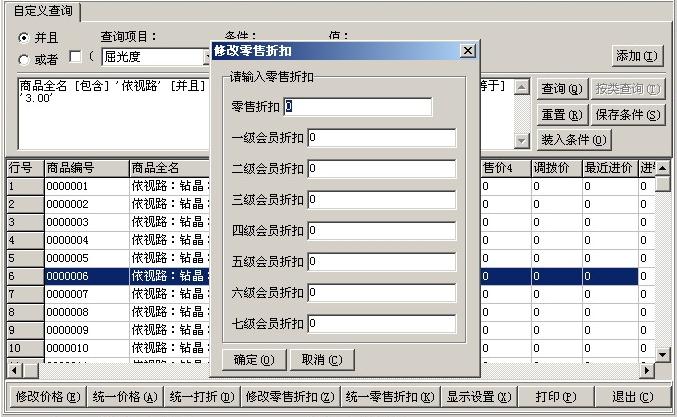Open the 屈光度 query item dropdown
This screenshot has height=417, width=677.
[x=207, y=57]
